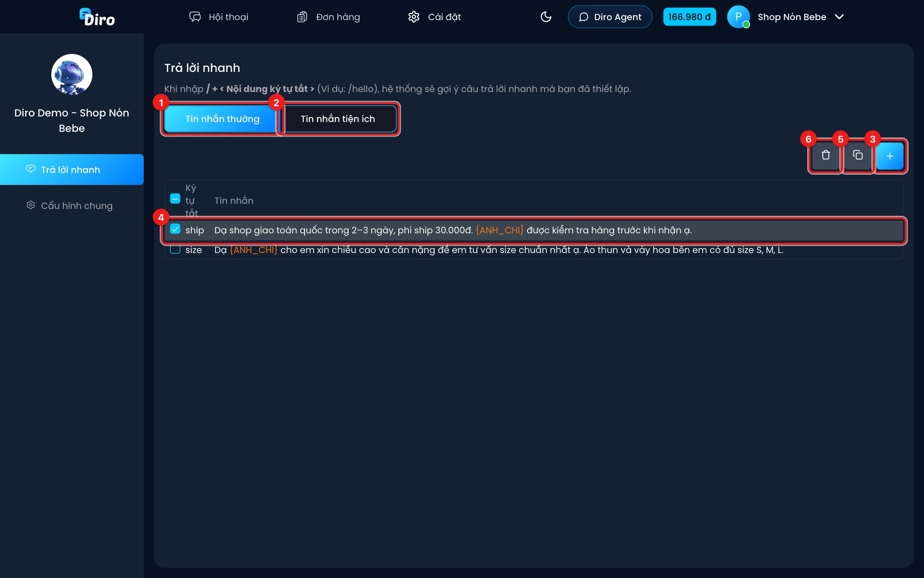Uncheck the ship row checkbox

click(x=175, y=229)
